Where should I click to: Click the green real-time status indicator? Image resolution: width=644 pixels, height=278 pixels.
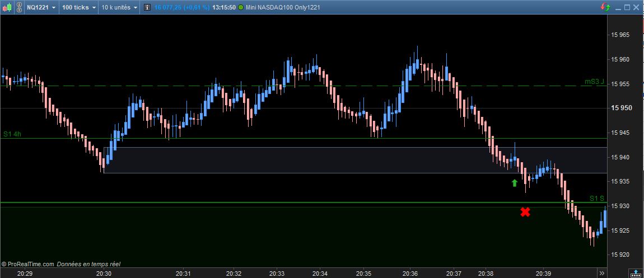pyautogui.click(x=240, y=7)
